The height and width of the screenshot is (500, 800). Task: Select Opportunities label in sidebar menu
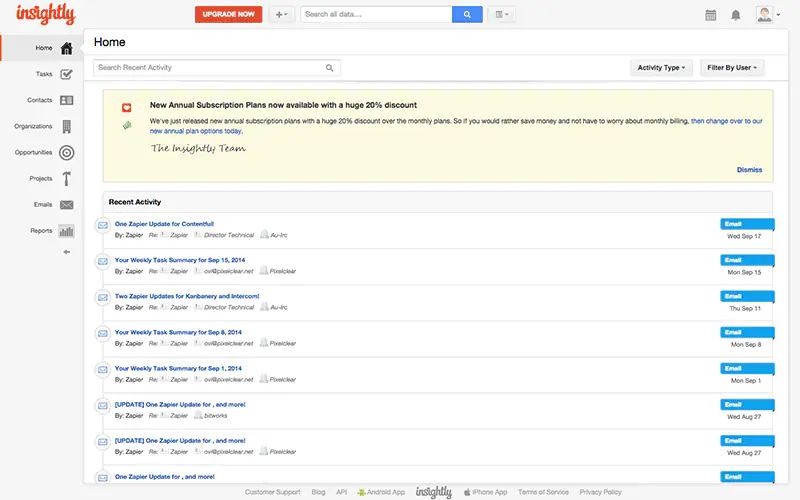tap(33, 152)
